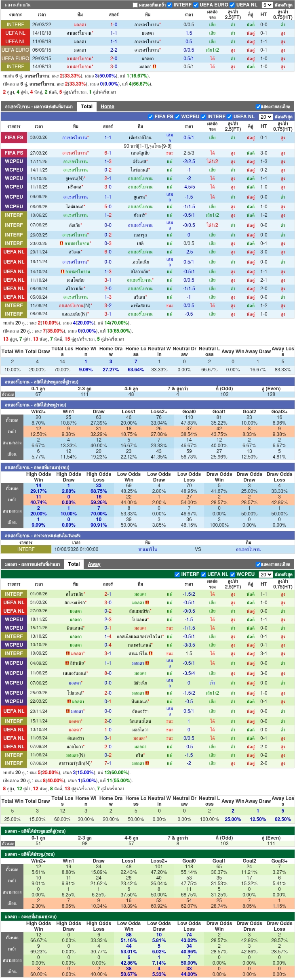Click ฝรั่งเศส opponent name on 17/11/25
This screenshot has width=295, height=980.
140,161
